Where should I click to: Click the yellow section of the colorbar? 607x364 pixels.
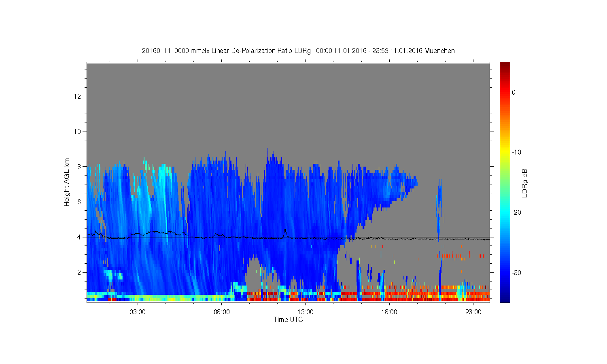(505, 152)
